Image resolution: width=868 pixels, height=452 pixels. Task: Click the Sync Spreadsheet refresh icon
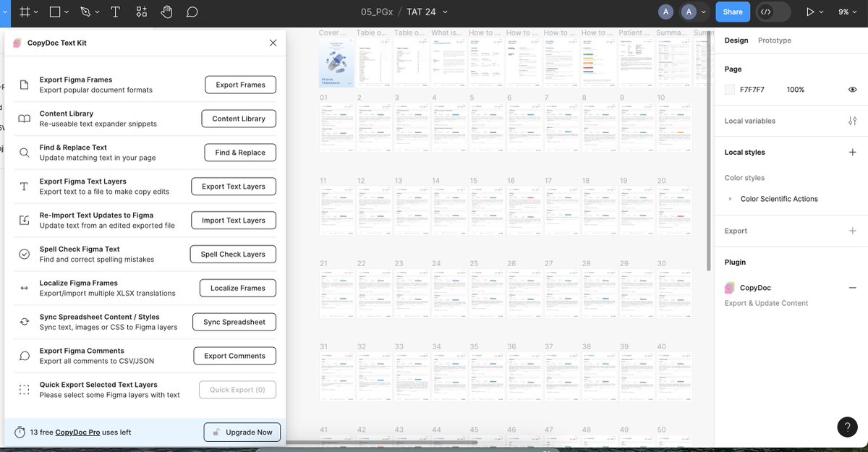24,322
